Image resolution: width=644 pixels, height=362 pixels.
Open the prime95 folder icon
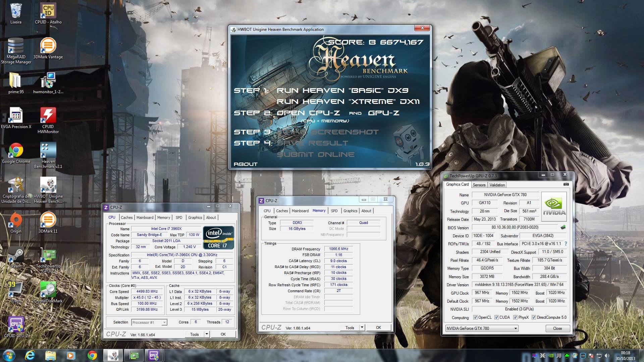pyautogui.click(x=16, y=83)
